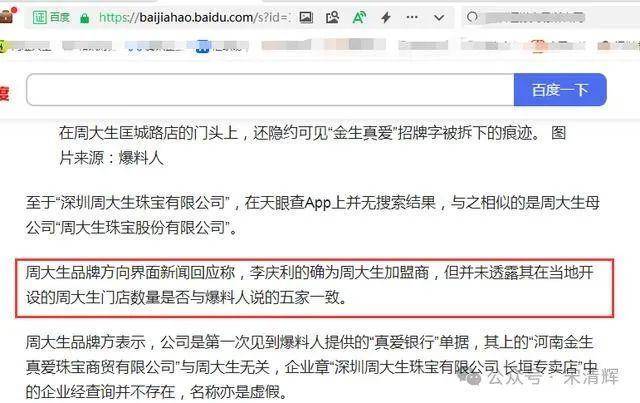
Task: Click the Baidu verified site badge
Action: click(x=51, y=17)
